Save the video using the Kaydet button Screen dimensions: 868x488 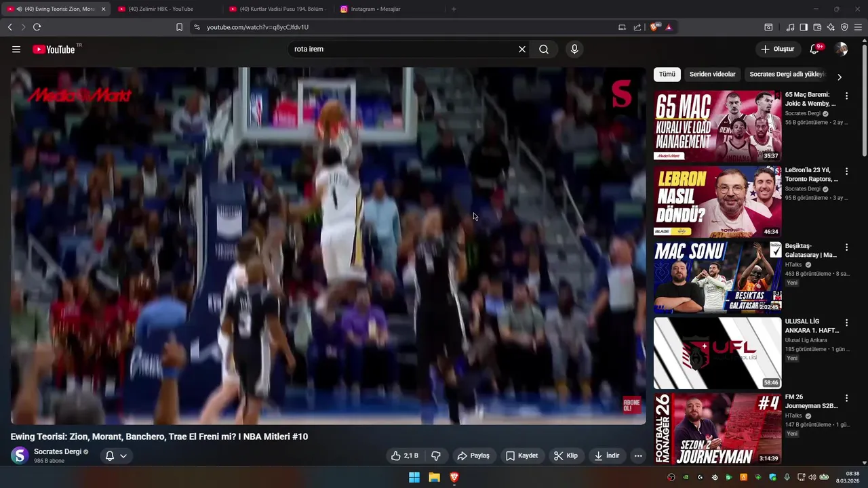[x=522, y=455]
